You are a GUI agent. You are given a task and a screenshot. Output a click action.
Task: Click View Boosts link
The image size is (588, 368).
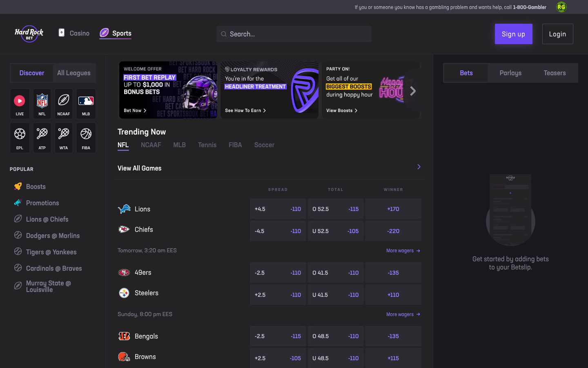(341, 110)
